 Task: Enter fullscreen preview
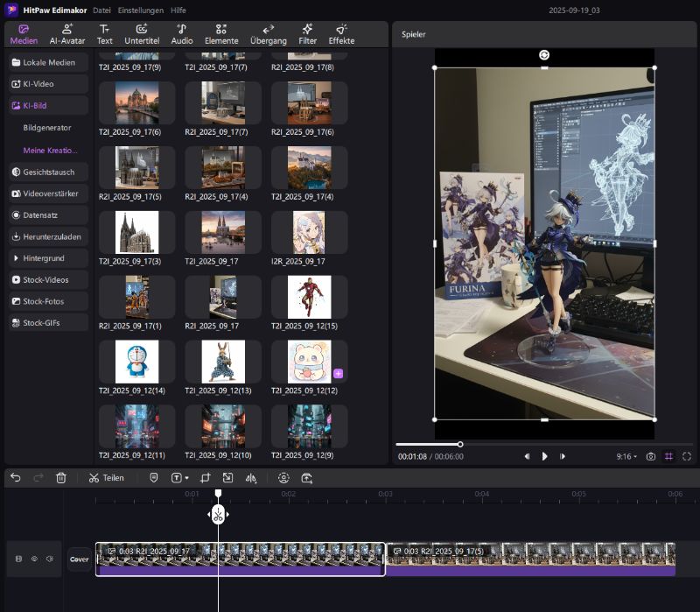(x=687, y=456)
